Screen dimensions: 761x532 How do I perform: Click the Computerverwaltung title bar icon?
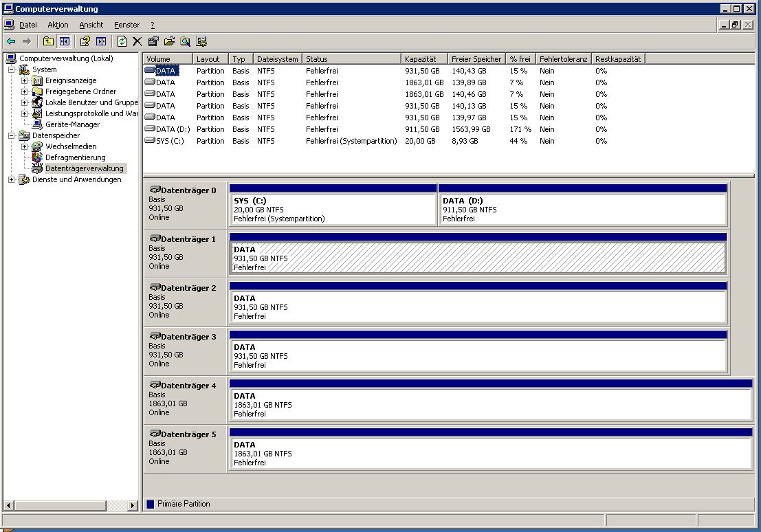click(8, 9)
